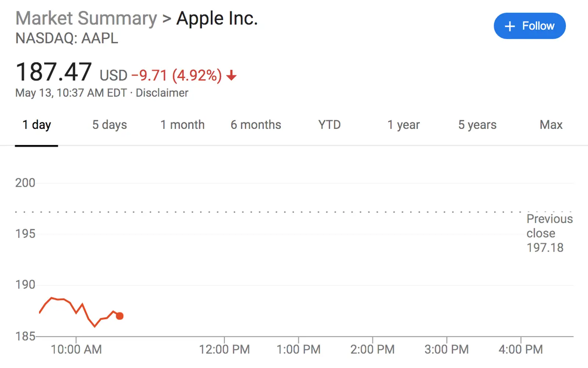View the 1 year chart
The width and height of the screenshot is (588, 368).
tap(404, 125)
